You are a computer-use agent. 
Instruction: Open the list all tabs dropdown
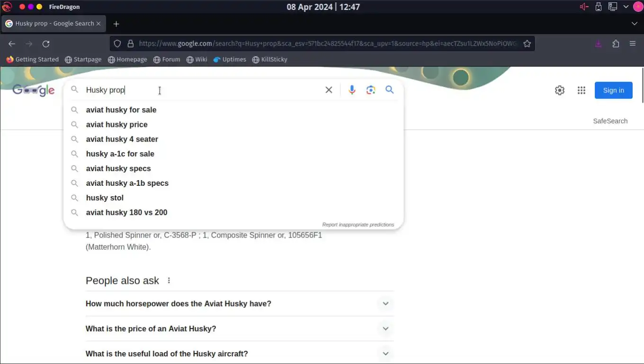coord(635,24)
